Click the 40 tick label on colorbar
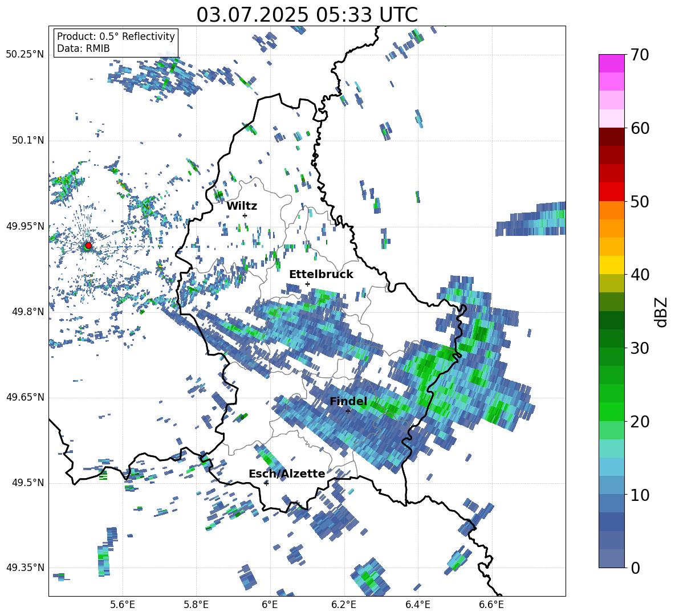Viewport: 675px width, 616px height. (x=640, y=275)
